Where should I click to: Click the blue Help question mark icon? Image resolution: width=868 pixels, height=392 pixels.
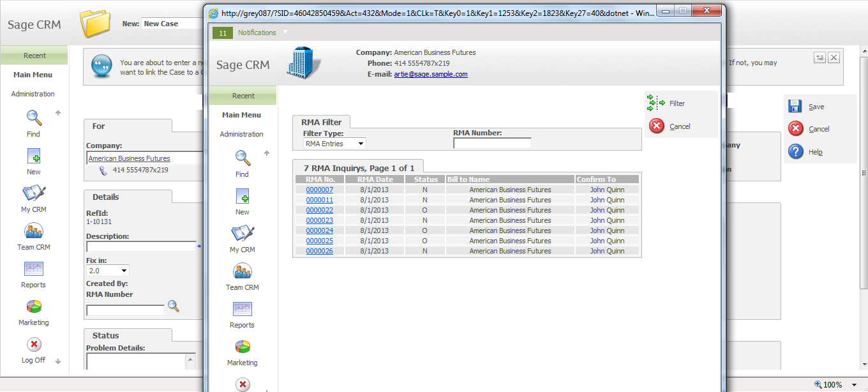click(x=796, y=151)
